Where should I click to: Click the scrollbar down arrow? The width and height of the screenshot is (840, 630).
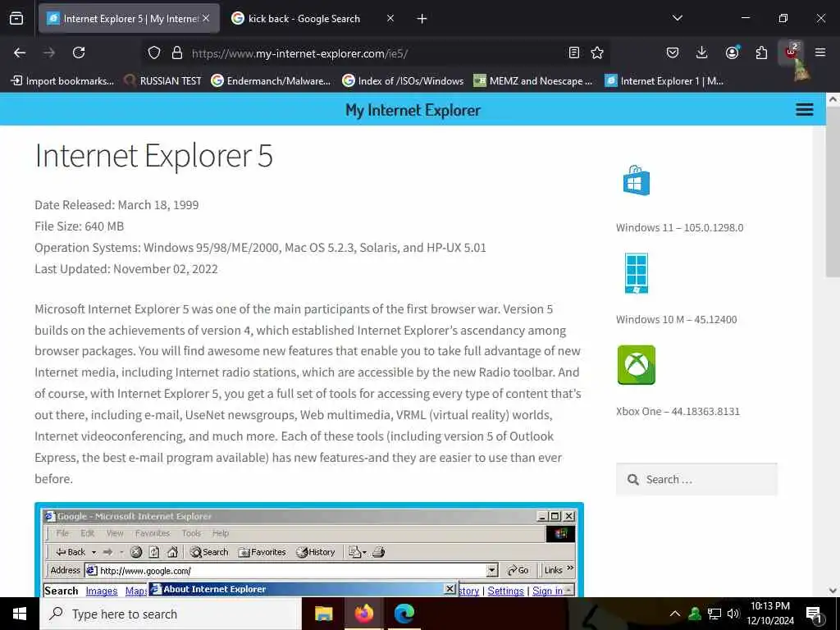coord(833,591)
